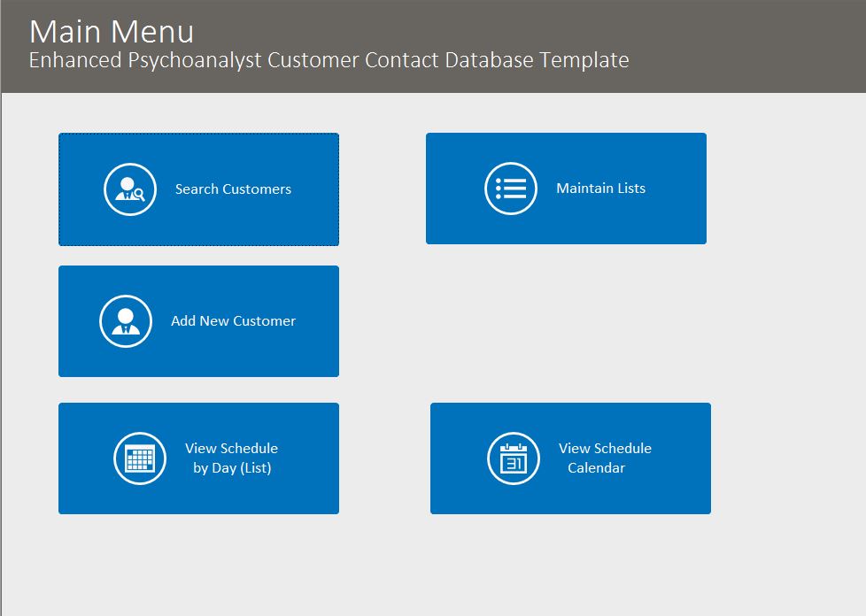Open View Schedule by Day (List) label
The width and height of the screenshot is (866, 616).
pyautogui.click(x=231, y=458)
